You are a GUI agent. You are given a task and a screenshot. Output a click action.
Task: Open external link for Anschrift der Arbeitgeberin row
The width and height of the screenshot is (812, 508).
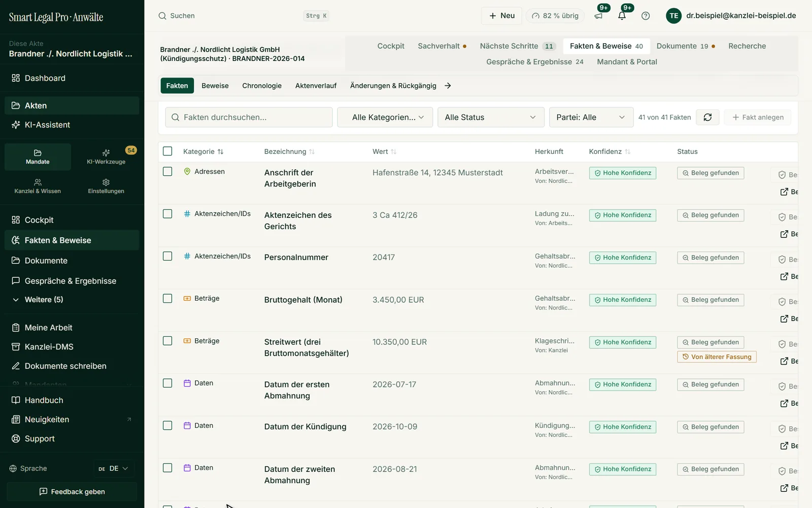click(784, 192)
